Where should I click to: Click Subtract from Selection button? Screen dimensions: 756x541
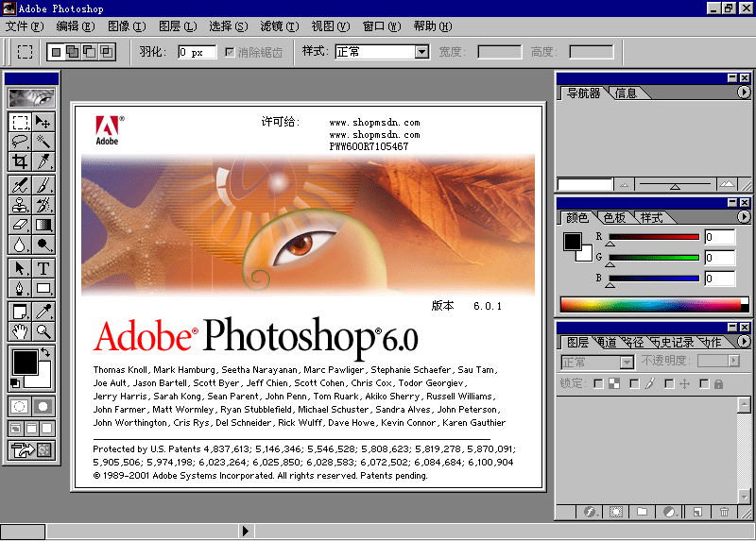(90, 52)
